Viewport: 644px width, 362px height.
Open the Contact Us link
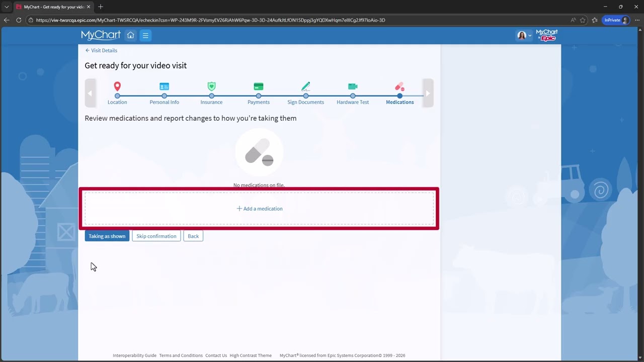coord(216,355)
